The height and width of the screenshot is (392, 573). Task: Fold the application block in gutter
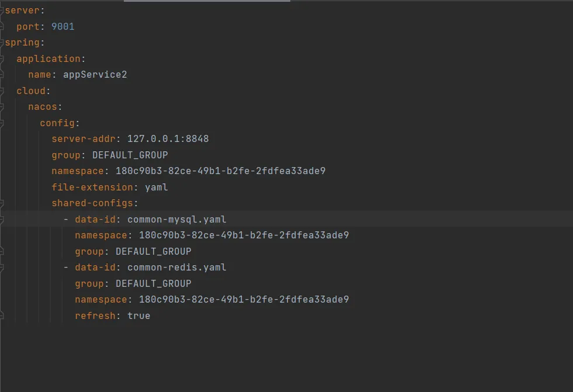tap(2, 59)
